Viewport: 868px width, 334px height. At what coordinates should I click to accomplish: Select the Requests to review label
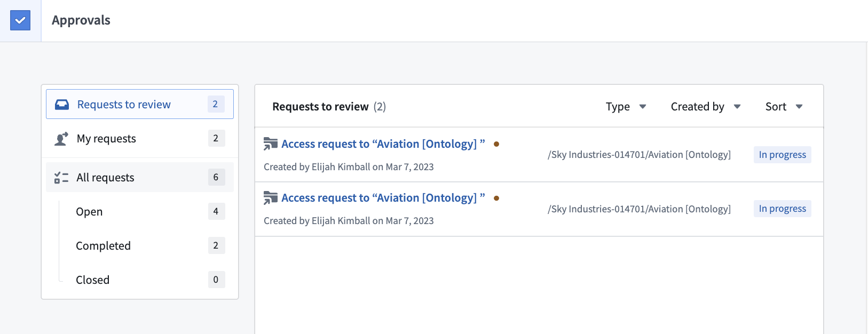click(x=124, y=105)
